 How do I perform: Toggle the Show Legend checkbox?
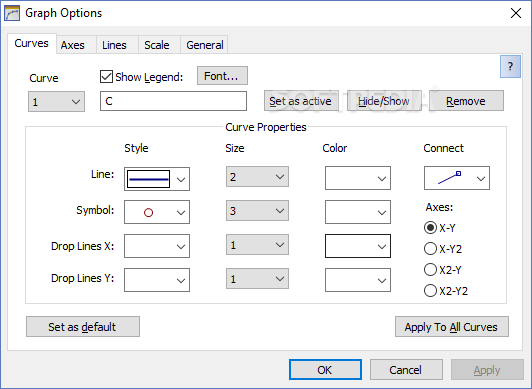[x=106, y=77]
